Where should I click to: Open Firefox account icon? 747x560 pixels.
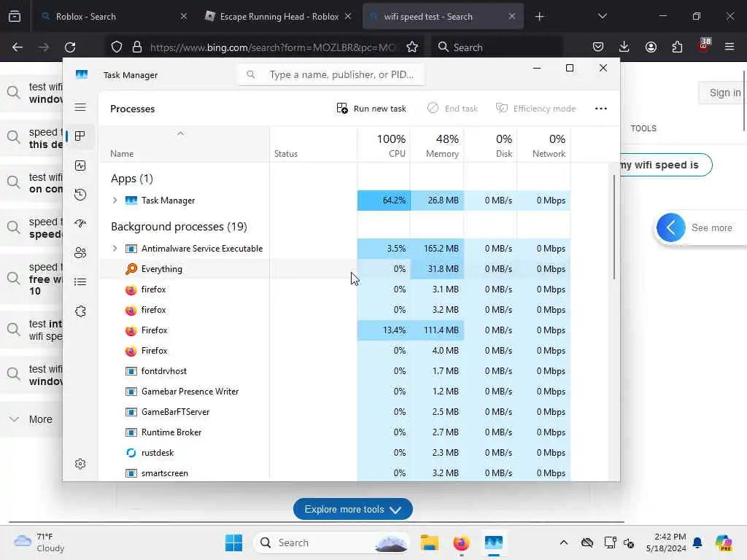click(651, 47)
